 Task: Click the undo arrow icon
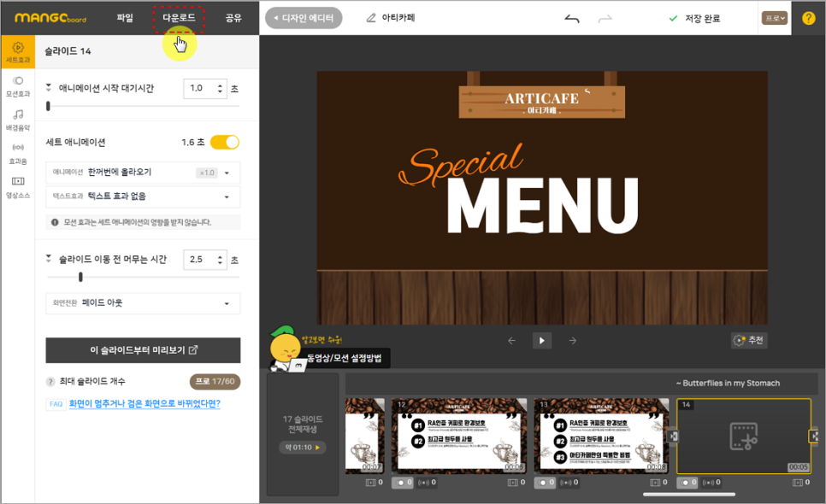571,19
